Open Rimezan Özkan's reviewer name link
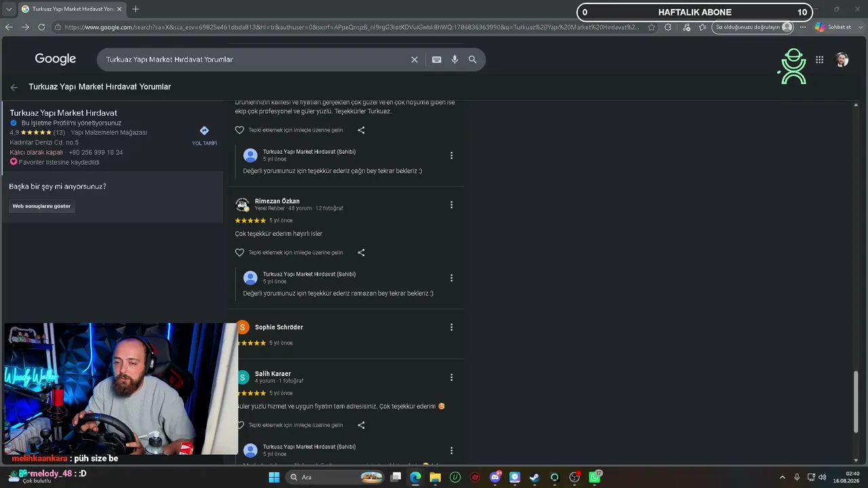Screen dimensions: 868x488 277,201
